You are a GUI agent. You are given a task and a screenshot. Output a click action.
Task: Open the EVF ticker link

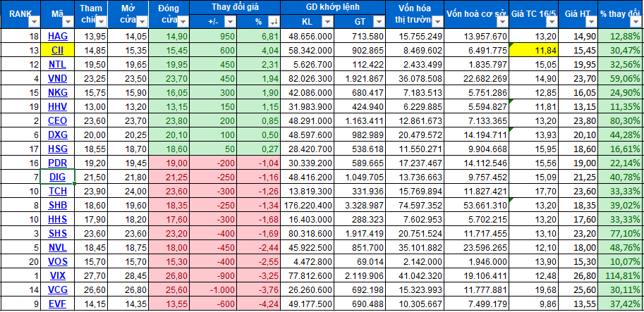pyautogui.click(x=58, y=305)
